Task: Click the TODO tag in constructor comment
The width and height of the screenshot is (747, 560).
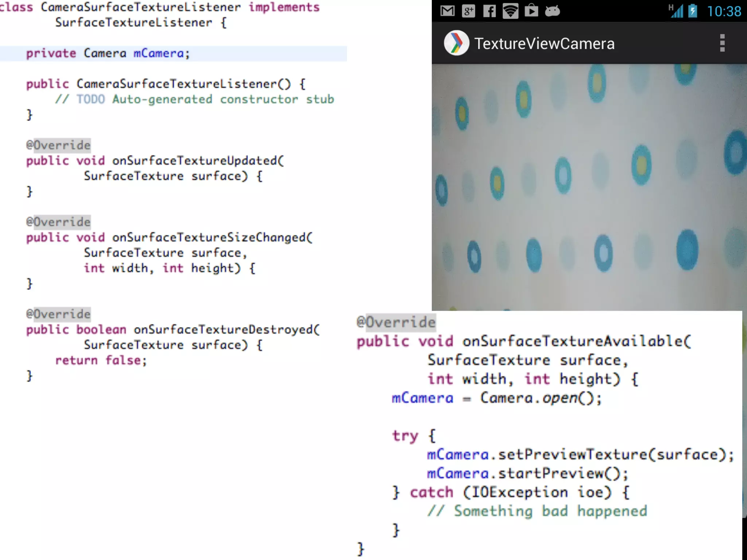Action: pos(90,99)
